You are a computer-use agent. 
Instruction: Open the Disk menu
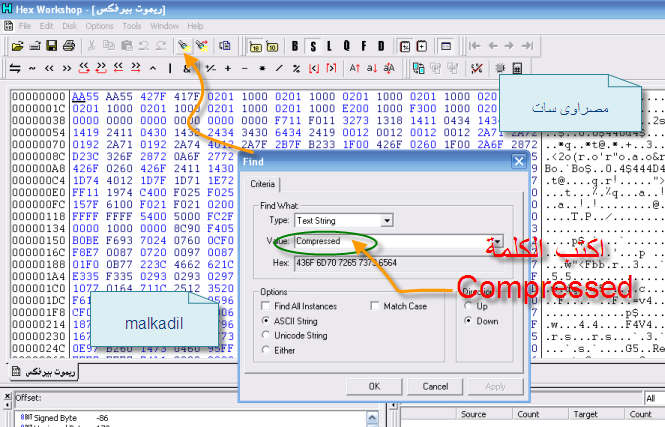pyautogui.click(x=70, y=26)
